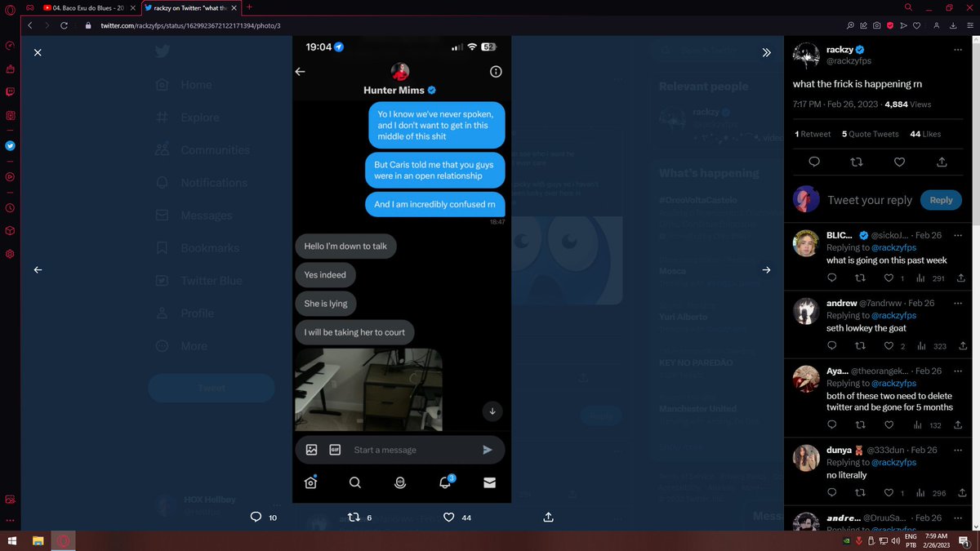Viewport: 980px width, 551px height.
Task: Open GX Control in the sidebar
Action: 10,46
